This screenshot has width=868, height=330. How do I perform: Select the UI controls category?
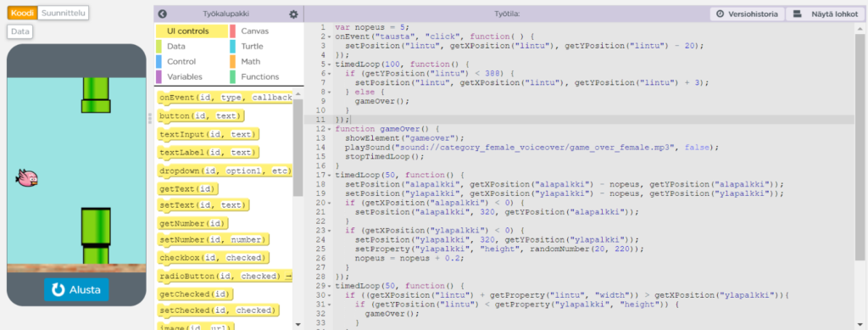192,31
